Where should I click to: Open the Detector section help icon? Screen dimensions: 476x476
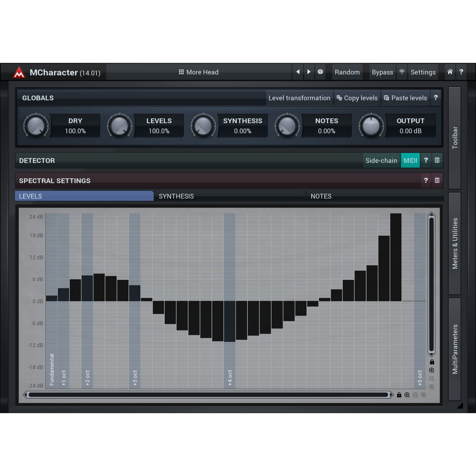[x=426, y=160]
